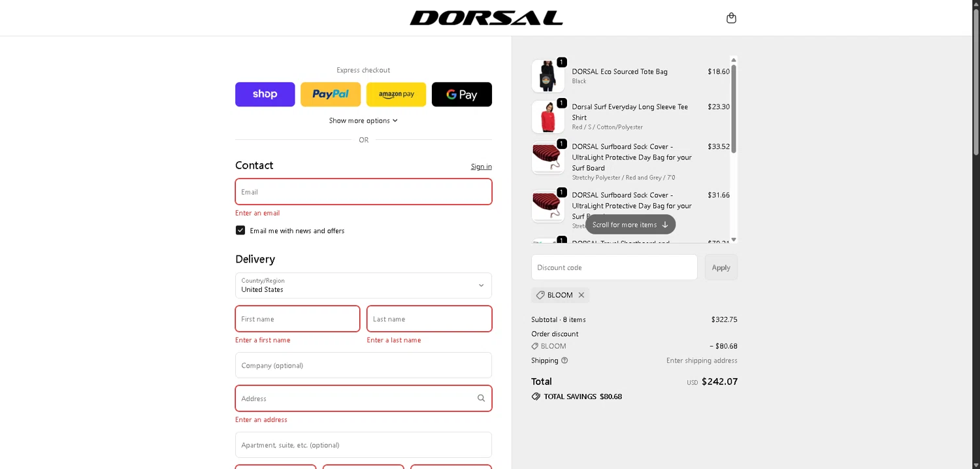Click the page vertical scrollbar thumb
980x469 pixels.
(976, 82)
